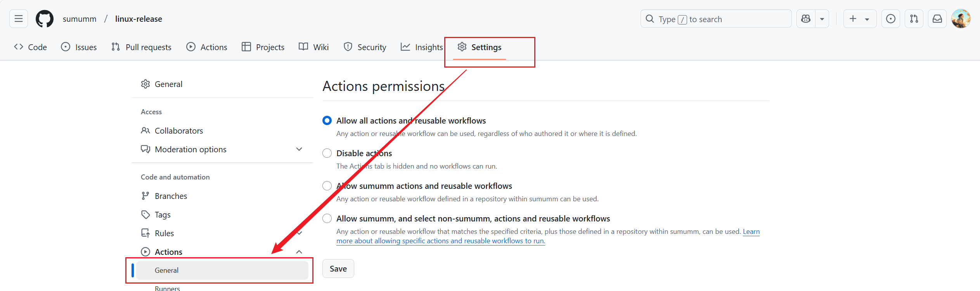Image resolution: width=980 pixels, height=291 pixels.
Task: Open the Learn more about allowing actions link
Action: click(440, 241)
